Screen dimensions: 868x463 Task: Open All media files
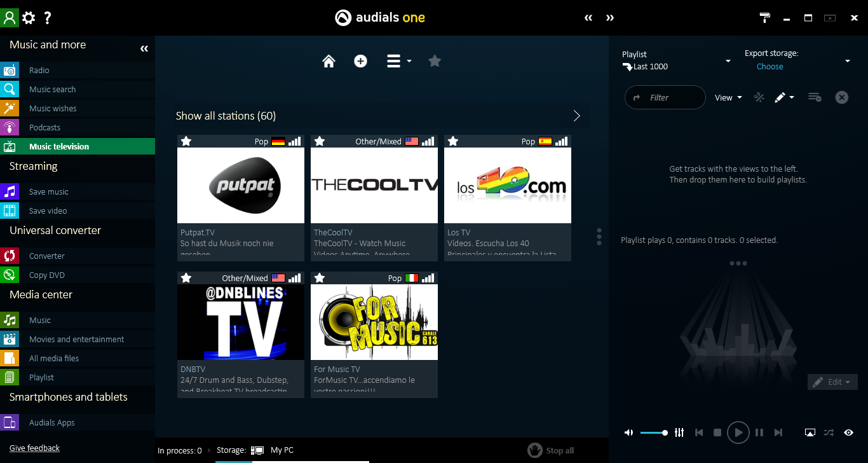tap(78, 358)
